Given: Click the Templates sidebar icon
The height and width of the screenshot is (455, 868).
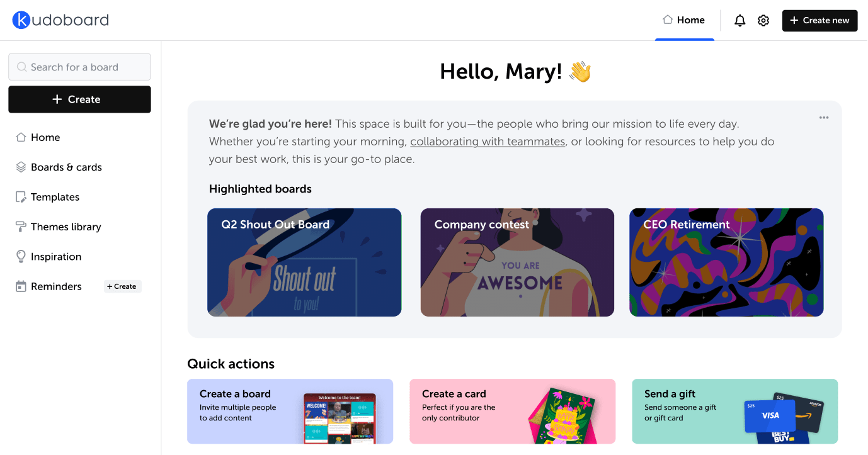Looking at the screenshot, I should 21,197.
